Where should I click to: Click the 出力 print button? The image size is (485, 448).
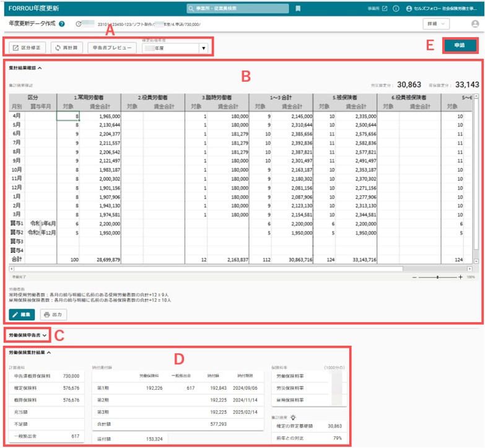[53, 315]
